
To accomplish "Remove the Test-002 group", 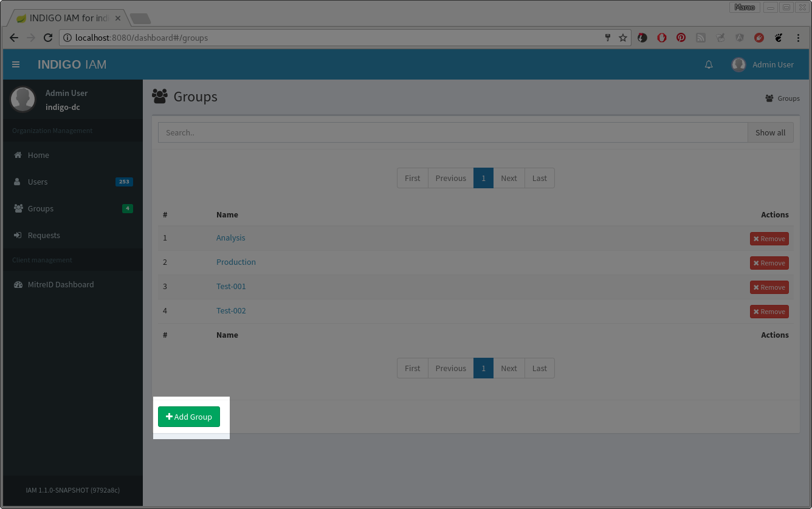I will point(769,312).
